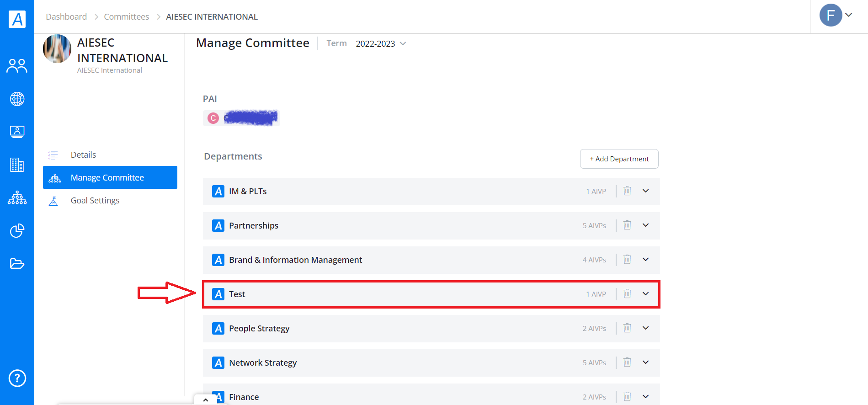Open the Term 2022-2023 dropdown
The height and width of the screenshot is (405, 868).
(x=381, y=43)
